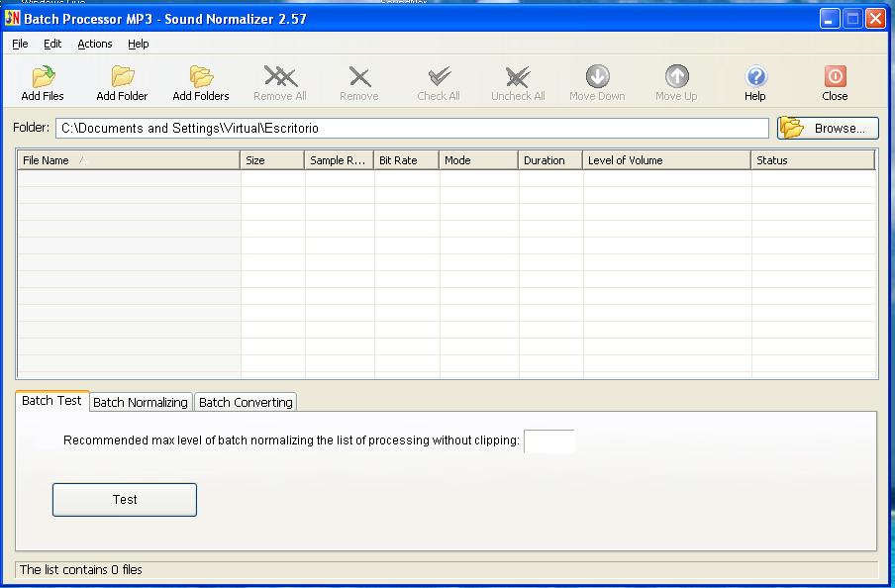Open the Actions menu
895x588 pixels.
(x=95, y=44)
